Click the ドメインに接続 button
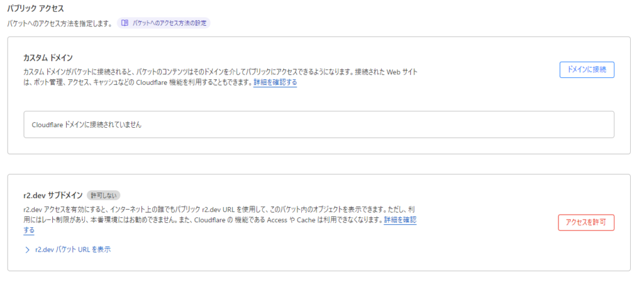The height and width of the screenshot is (282, 644). tap(586, 70)
